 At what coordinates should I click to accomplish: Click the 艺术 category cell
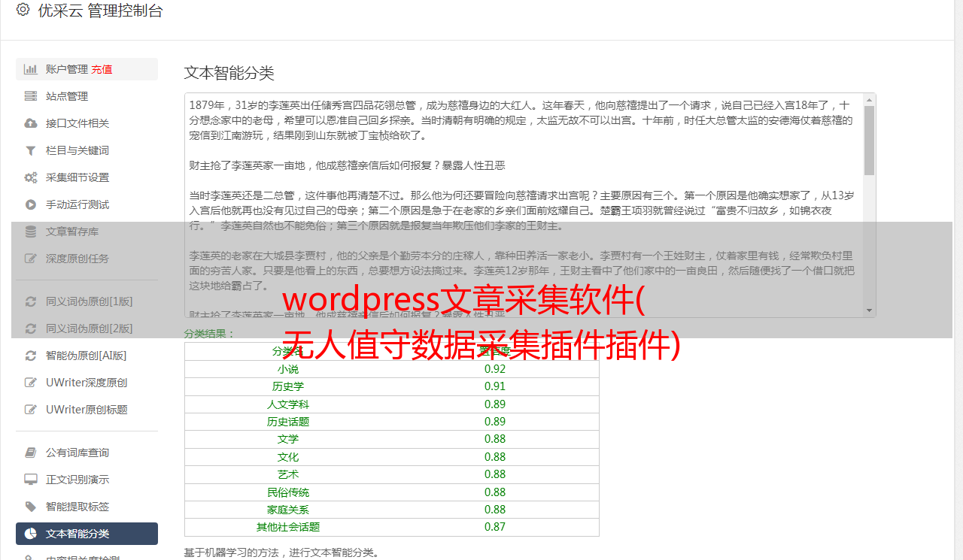288,474
